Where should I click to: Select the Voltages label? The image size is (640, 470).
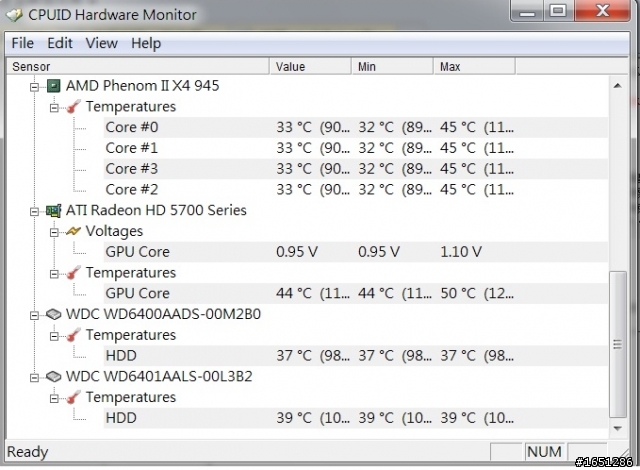pyautogui.click(x=114, y=231)
